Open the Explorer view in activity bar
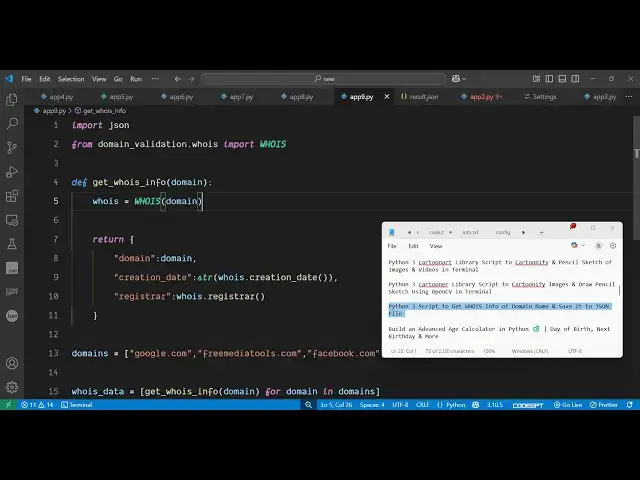Screen dimensions: 640x480 [x=12, y=99]
